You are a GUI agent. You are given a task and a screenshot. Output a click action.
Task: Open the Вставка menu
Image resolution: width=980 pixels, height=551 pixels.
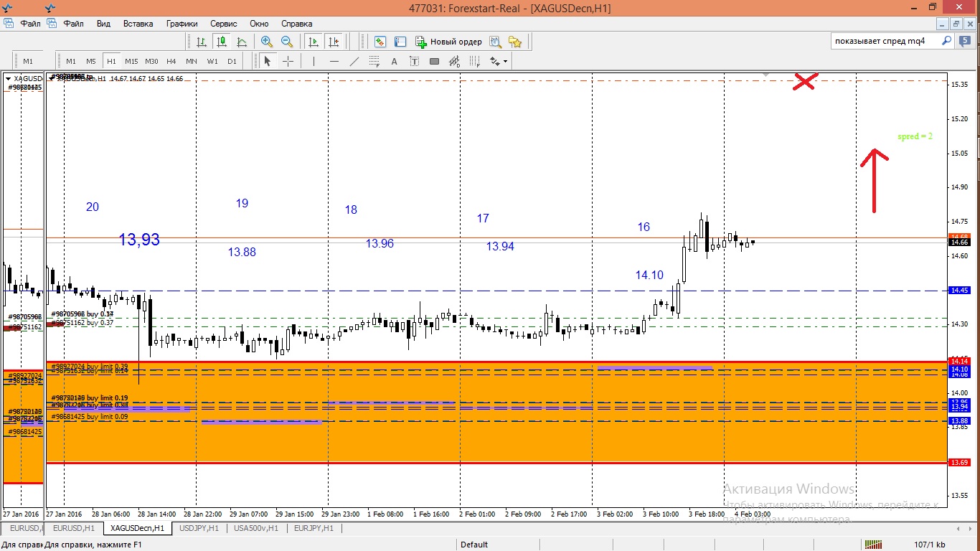coord(138,24)
